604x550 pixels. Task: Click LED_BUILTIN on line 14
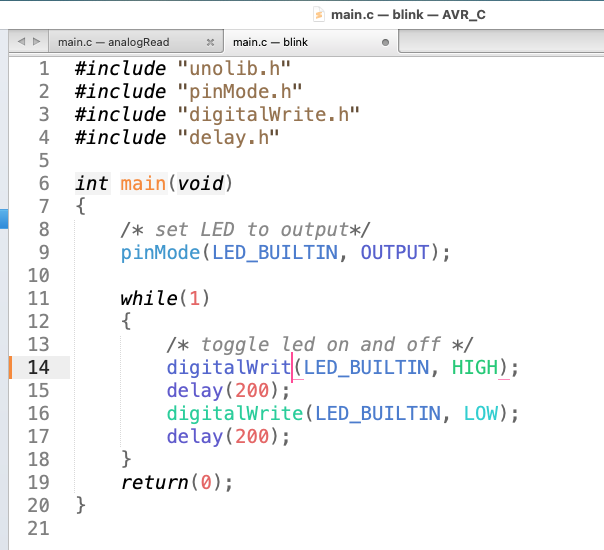[366, 367]
